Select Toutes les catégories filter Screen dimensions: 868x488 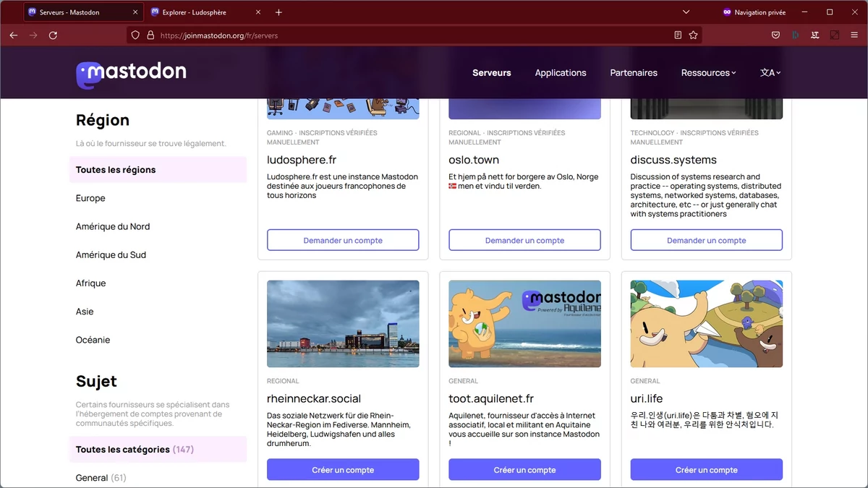[x=158, y=449]
